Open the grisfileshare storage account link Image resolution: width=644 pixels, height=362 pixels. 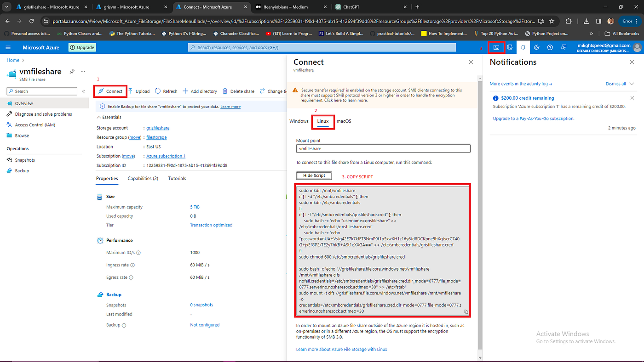[x=158, y=128]
